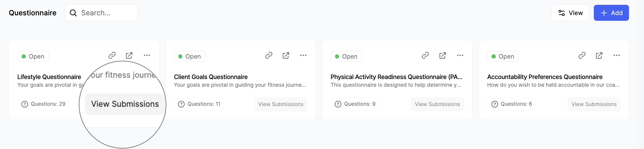Open Accountability Preferences Questionnaire externally
This screenshot has height=149, width=644.
[599, 55]
